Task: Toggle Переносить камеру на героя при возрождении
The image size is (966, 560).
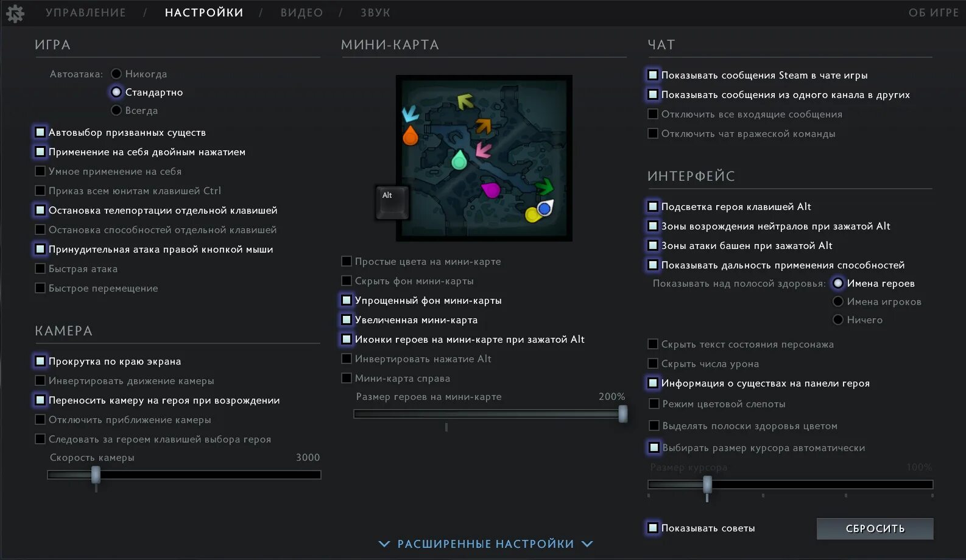Action: click(x=40, y=400)
